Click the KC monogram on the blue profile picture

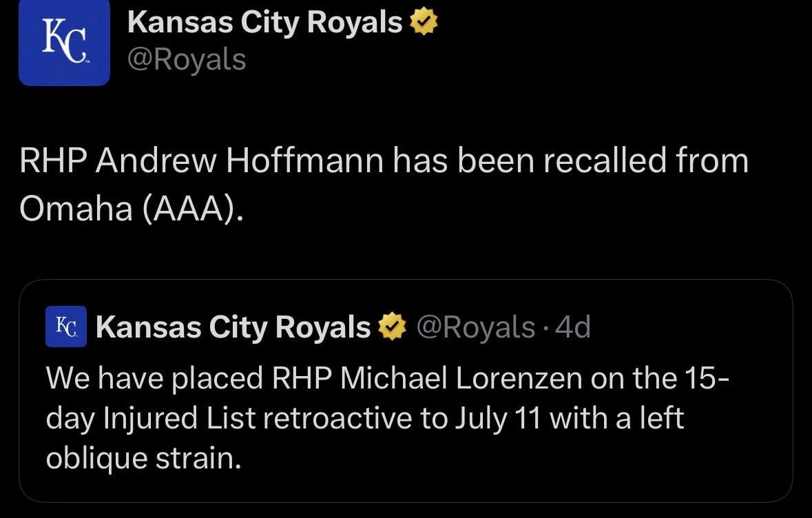pos(64,42)
